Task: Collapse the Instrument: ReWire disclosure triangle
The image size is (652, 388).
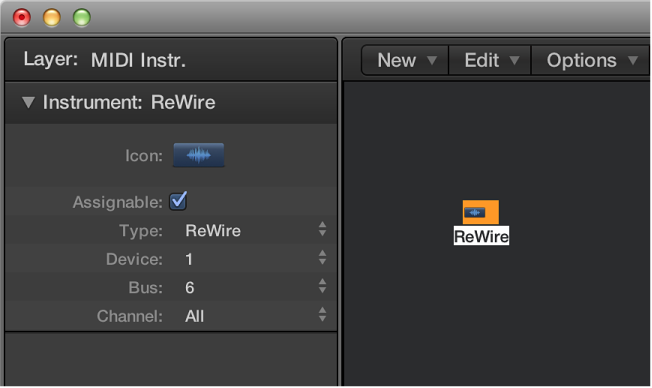Action: [x=28, y=102]
